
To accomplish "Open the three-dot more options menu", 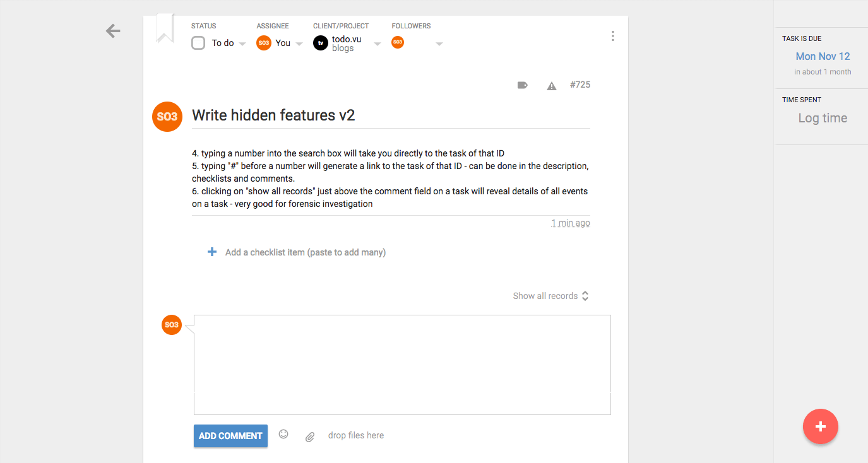I will pos(612,36).
